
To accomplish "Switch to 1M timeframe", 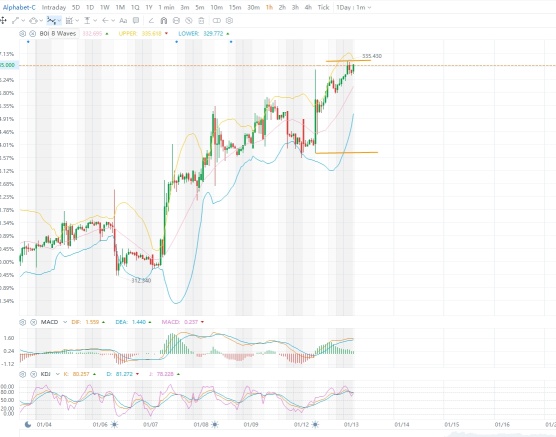I will (120, 7).
